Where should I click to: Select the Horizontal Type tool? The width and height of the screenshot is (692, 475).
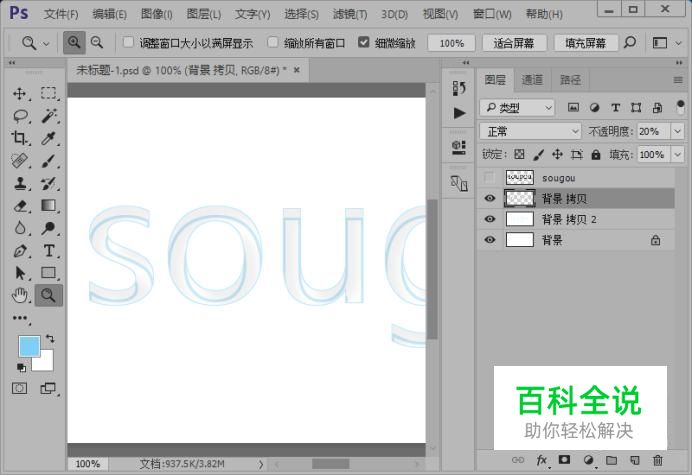(x=49, y=251)
